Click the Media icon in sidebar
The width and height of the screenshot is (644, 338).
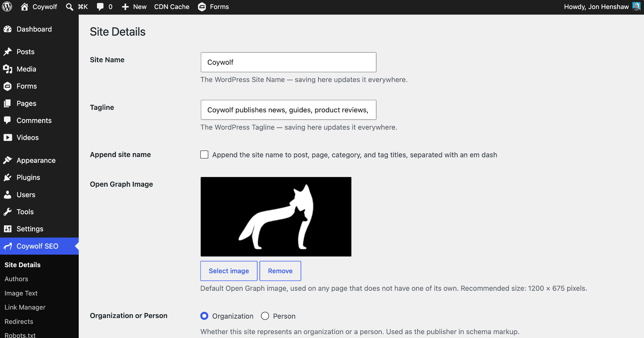(8, 69)
